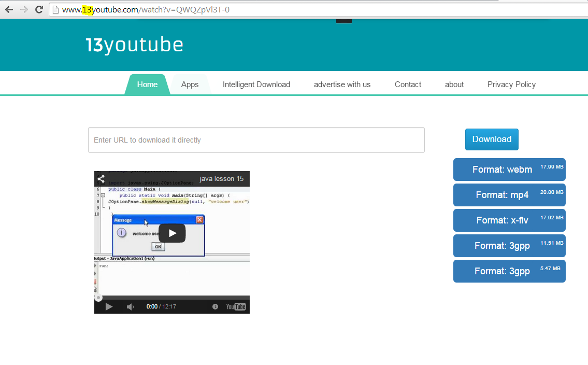Screen dimensions: 588x365
Task: Download the x-flv format 17.92 MB
Action: [x=509, y=220]
